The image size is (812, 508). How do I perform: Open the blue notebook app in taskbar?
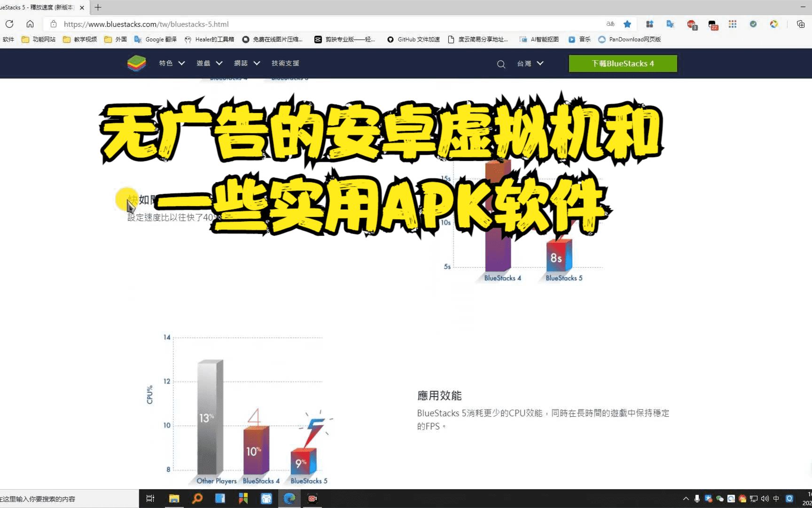220,499
